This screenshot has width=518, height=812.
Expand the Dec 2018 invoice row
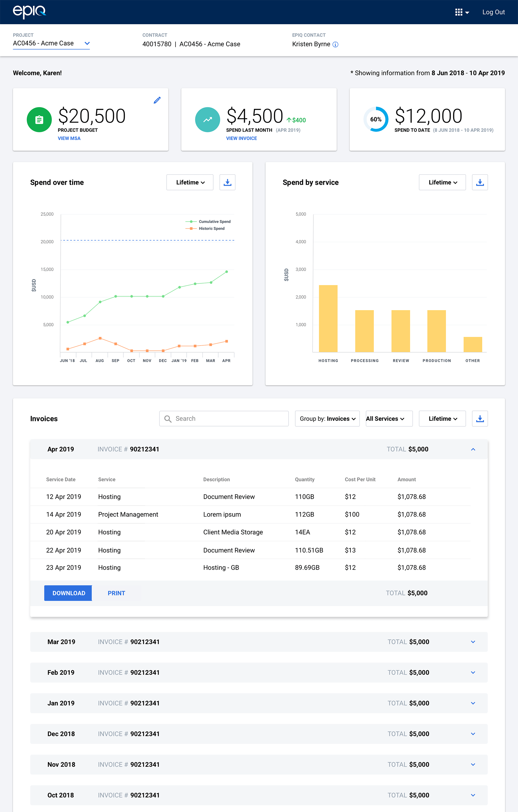473,734
